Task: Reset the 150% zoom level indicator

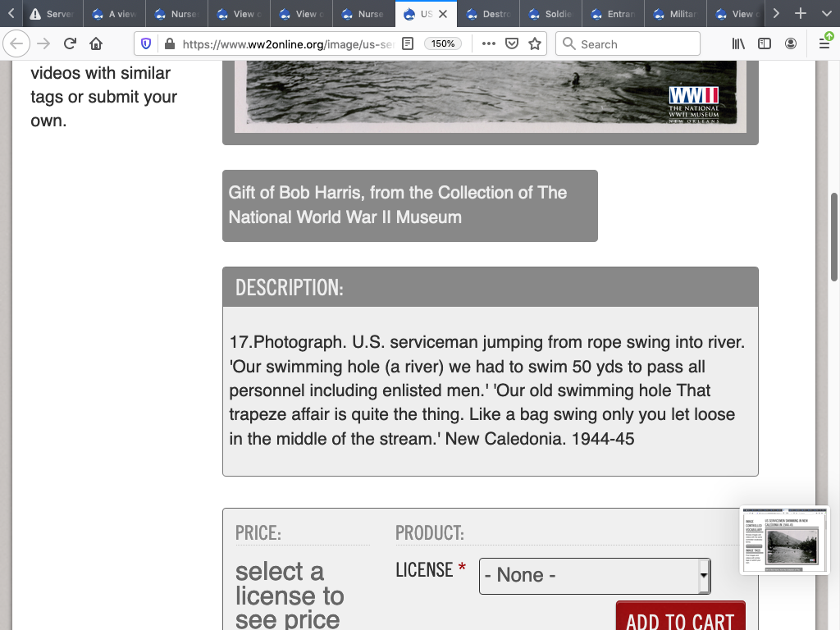Action: (443, 44)
